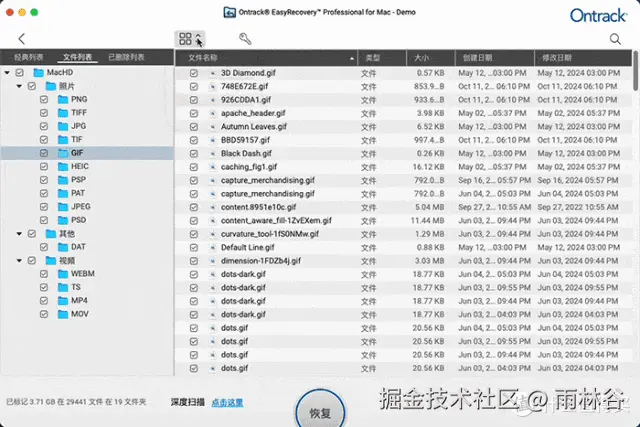Click the 3.98 KB size cell
The image size is (640, 427).
(x=431, y=113)
